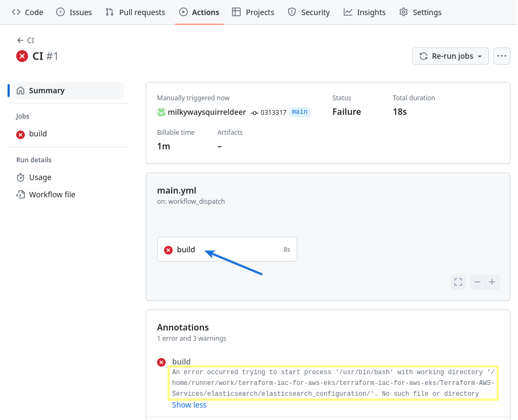
Task: Open the three-dot more options menu
Action: point(502,56)
